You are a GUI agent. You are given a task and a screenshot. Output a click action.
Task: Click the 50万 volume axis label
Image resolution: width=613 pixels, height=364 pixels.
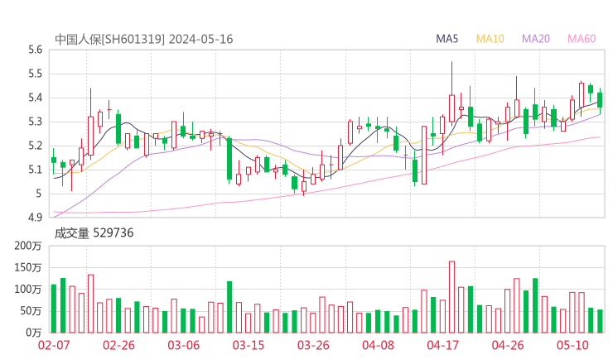coord(31,311)
